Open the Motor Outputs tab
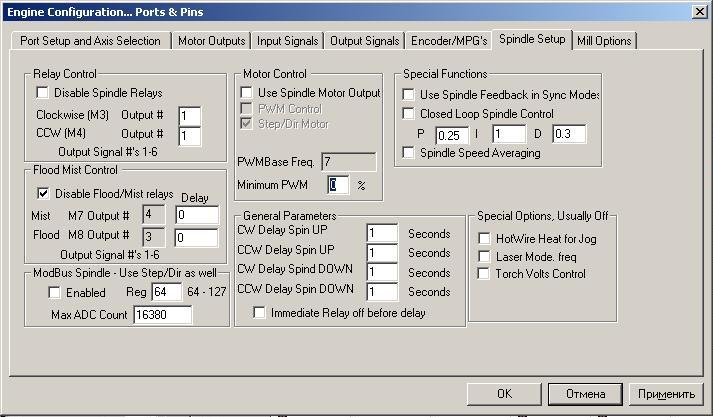Image resolution: width=713 pixels, height=417 pixels. 211,41
